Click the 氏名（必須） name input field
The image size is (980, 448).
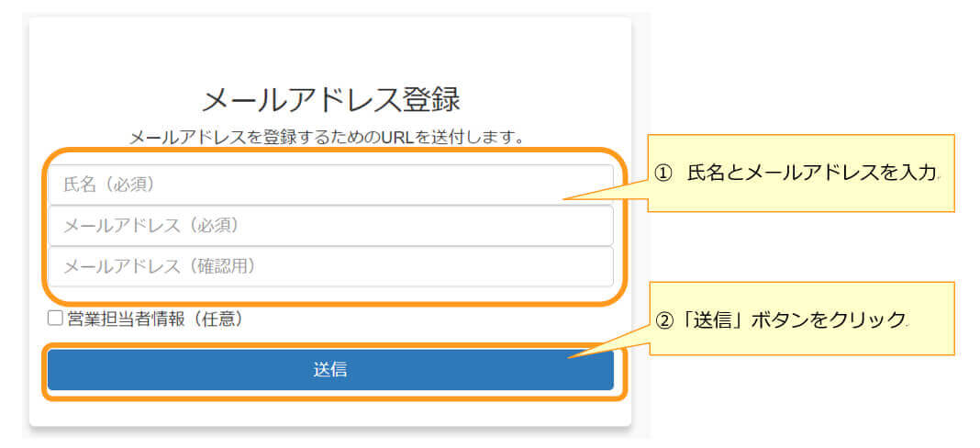330,185
